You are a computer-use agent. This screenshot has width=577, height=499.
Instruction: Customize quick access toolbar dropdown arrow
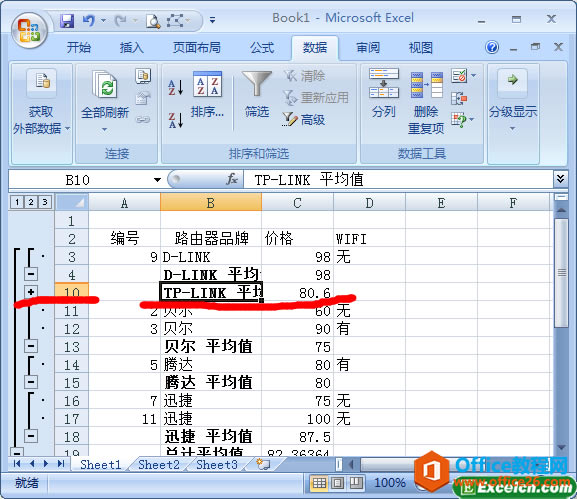pos(212,20)
